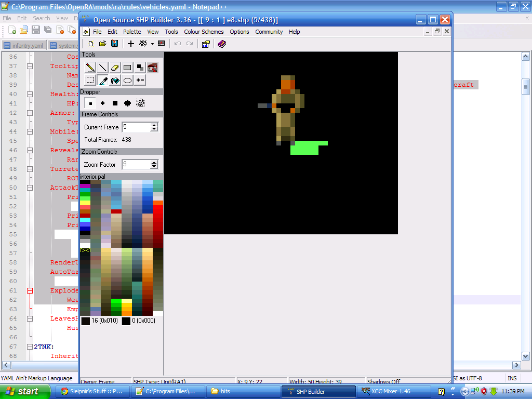Collapse fold marker at line 37 in Notepad++

pyautogui.click(x=30, y=66)
